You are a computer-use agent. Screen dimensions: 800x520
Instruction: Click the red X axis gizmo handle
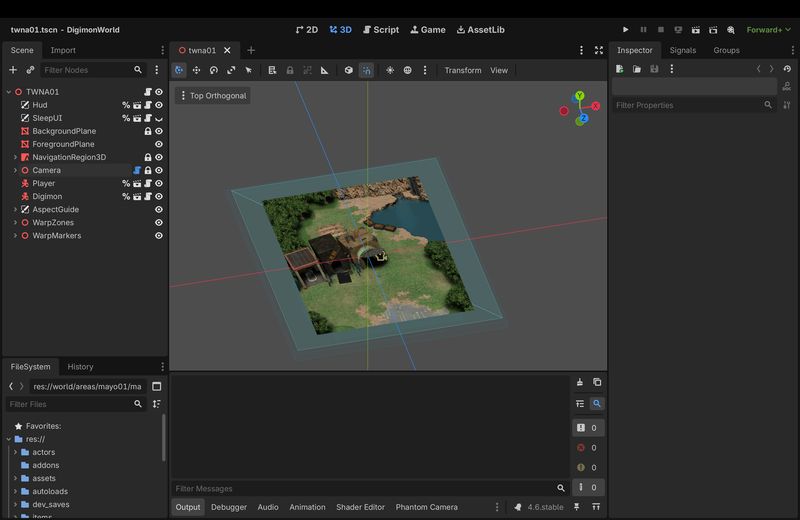595,106
